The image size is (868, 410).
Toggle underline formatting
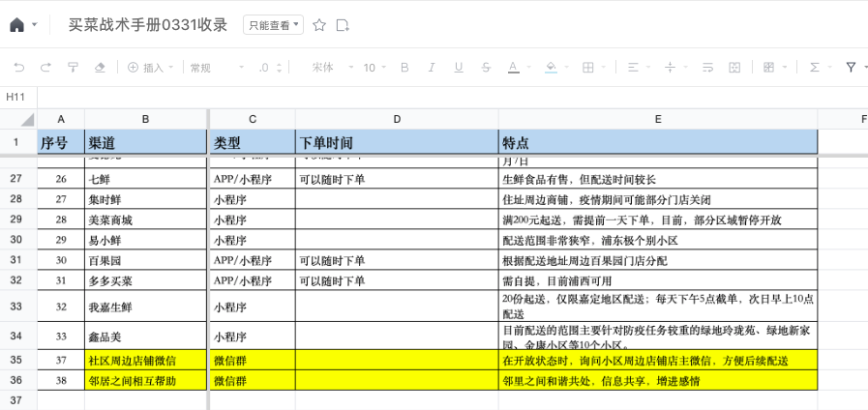click(x=459, y=68)
